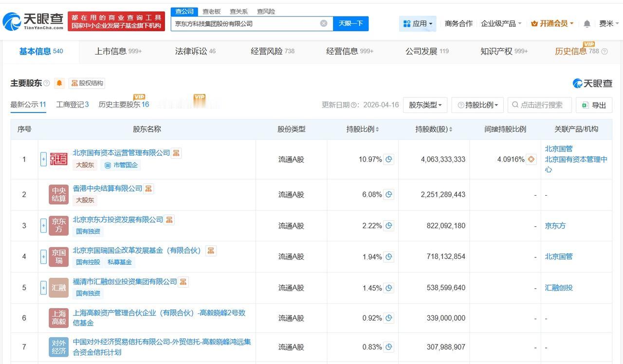Click the notification bell icon in header
Screen dimensions: 623x364
(x=587, y=23)
